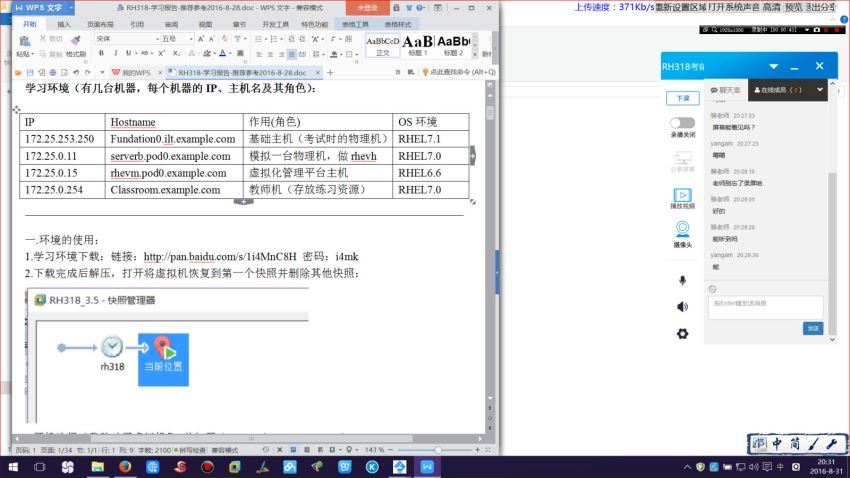The image size is (850, 478).
Task: Apply the 标题 1 heading style
Action: point(417,46)
